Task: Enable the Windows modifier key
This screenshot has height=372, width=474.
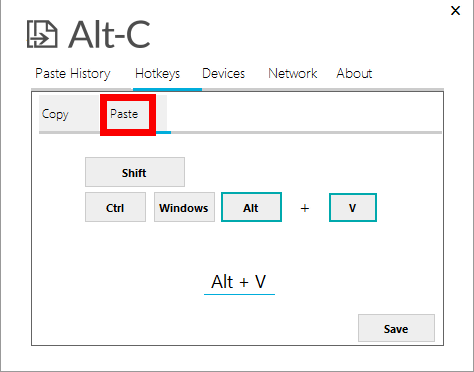Action: [x=184, y=207]
